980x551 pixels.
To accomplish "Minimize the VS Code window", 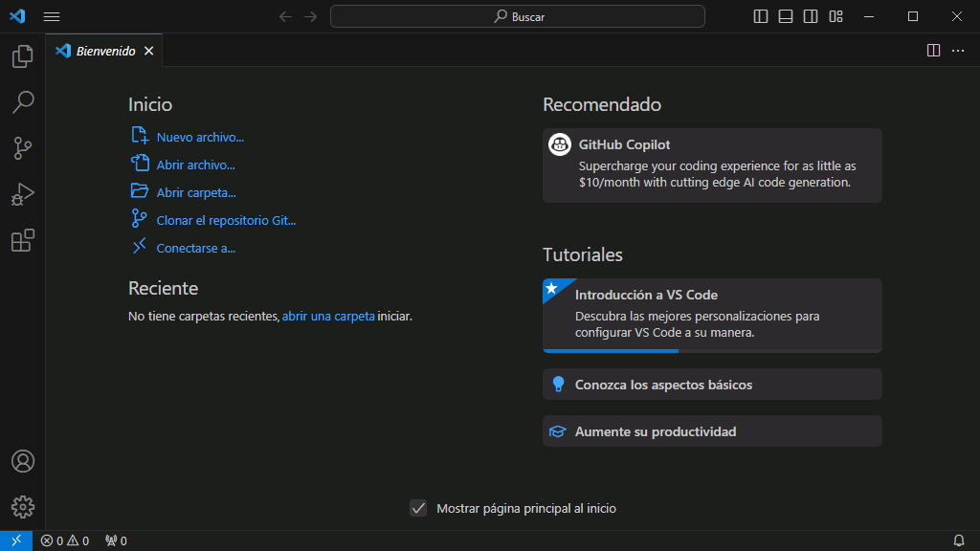I will pos(869,17).
